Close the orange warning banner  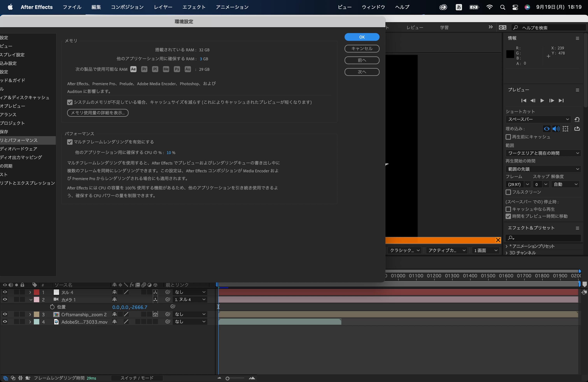(498, 240)
